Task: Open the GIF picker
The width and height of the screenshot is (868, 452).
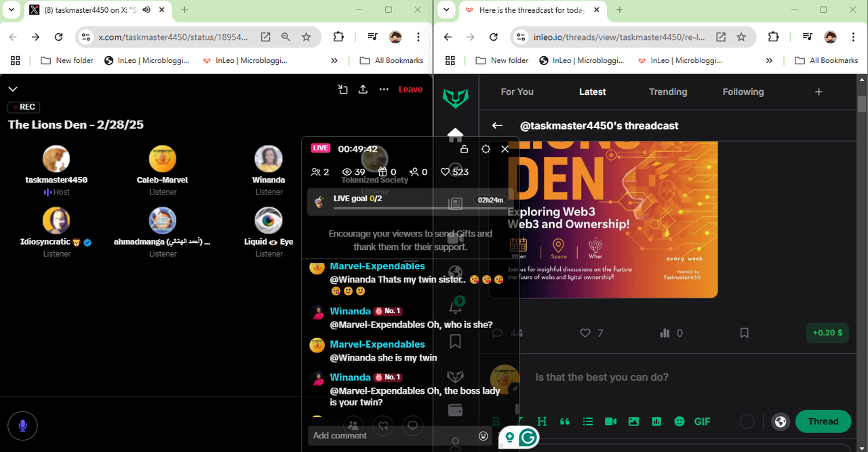Action: click(x=702, y=422)
